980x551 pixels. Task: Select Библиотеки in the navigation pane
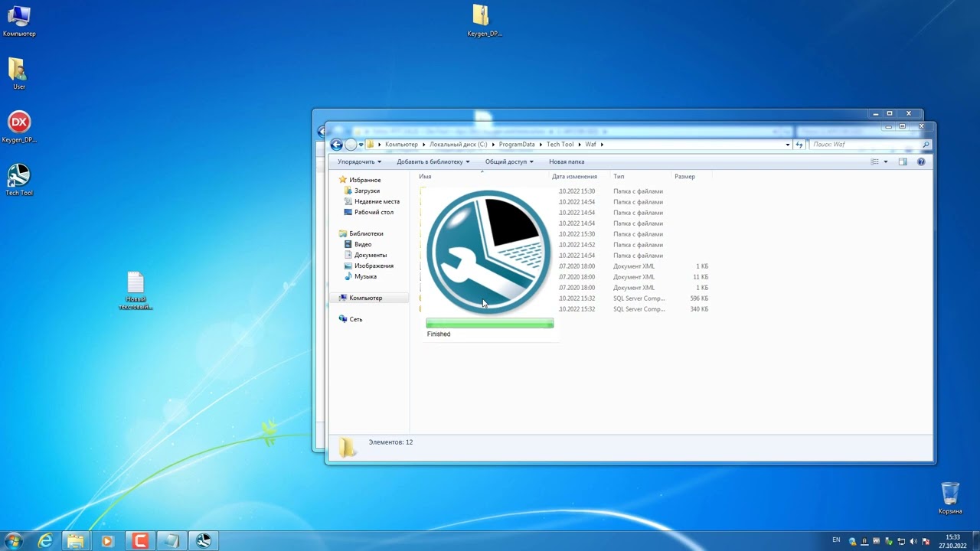point(361,233)
